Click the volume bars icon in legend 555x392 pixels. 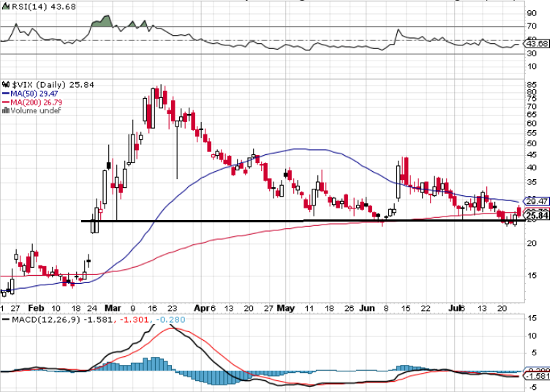tap(4, 111)
